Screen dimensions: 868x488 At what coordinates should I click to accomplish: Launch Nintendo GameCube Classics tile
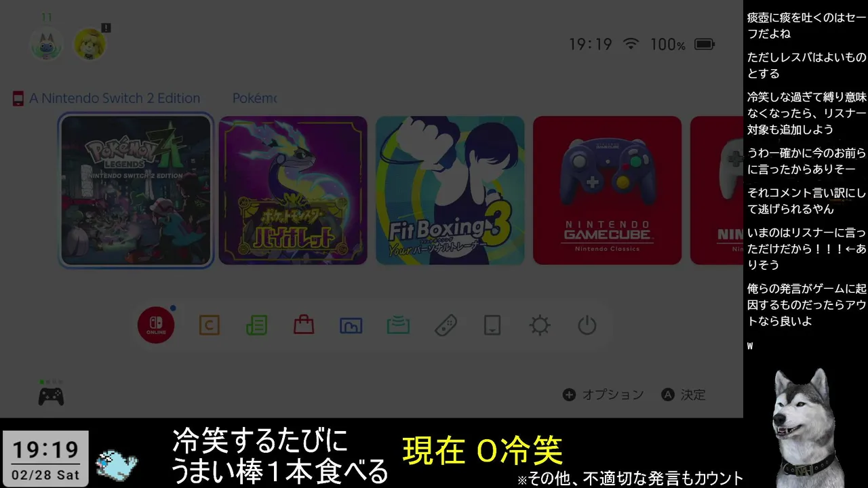tap(607, 190)
